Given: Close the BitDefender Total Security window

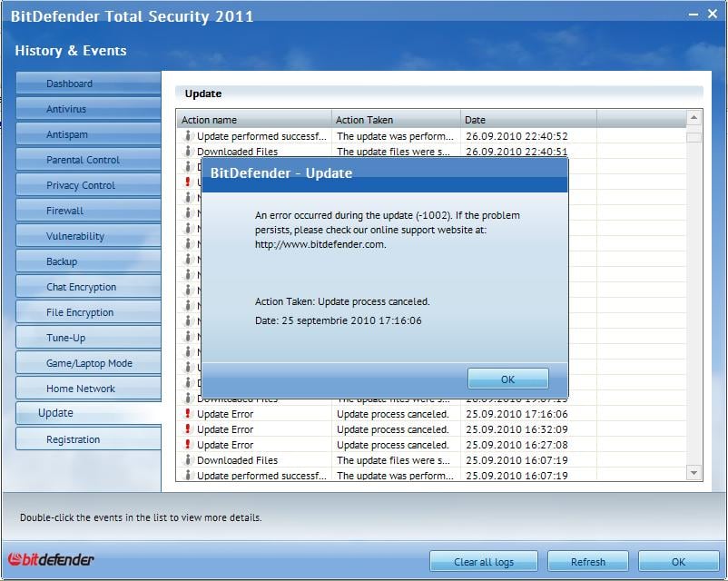Looking at the screenshot, I should [x=713, y=14].
